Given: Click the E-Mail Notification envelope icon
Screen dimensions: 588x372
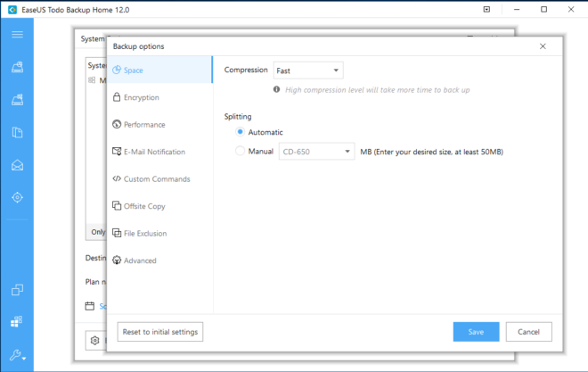Looking at the screenshot, I should pyautogui.click(x=117, y=152).
